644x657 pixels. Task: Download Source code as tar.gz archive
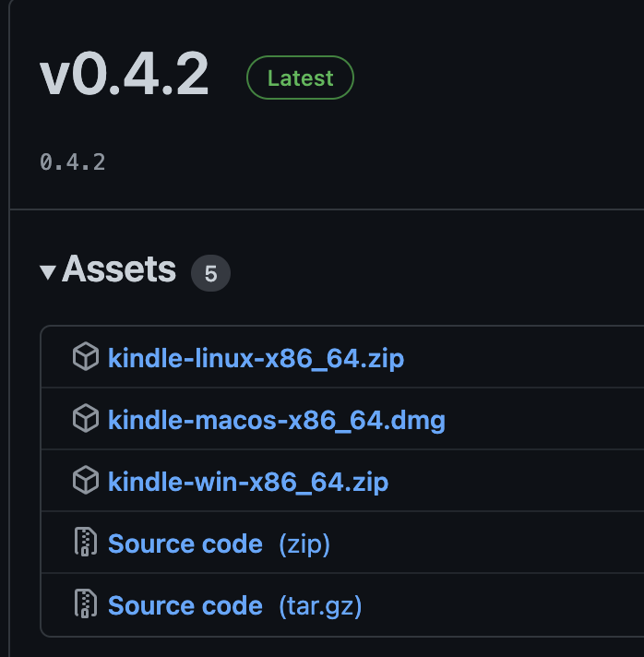185,606
